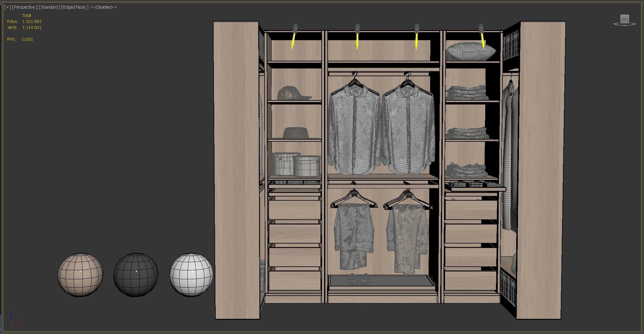The image size is (644, 334).
Task: Open the Edged Faces display menu
Action: pyautogui.click(x=75, y=7)
